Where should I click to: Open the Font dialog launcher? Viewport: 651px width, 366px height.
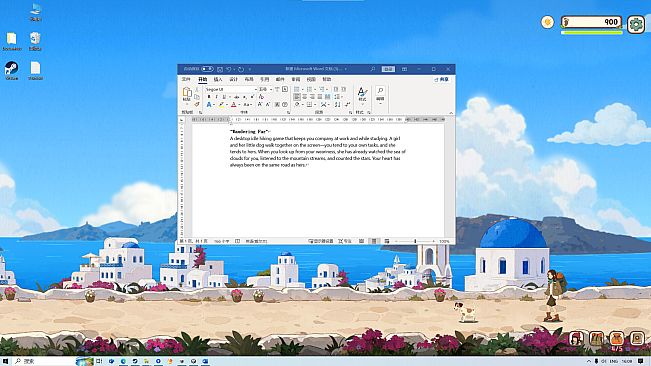click(x=288, y=112)
